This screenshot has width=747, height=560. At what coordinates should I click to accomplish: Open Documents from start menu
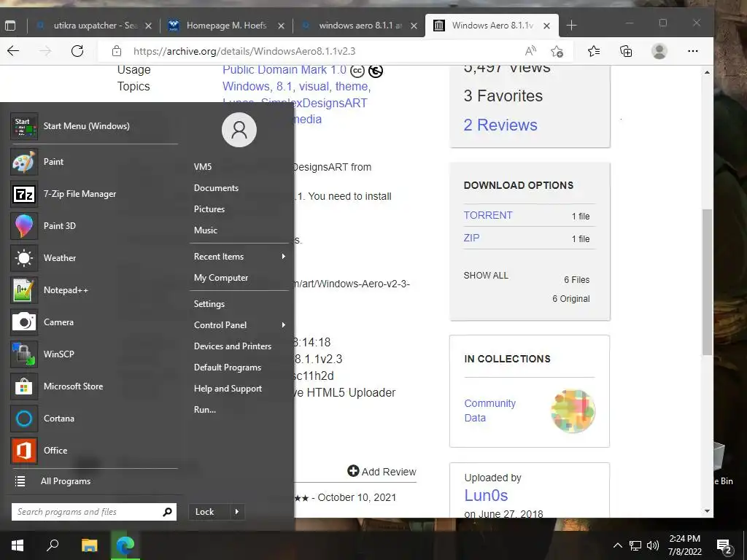(x=216, y=188)
